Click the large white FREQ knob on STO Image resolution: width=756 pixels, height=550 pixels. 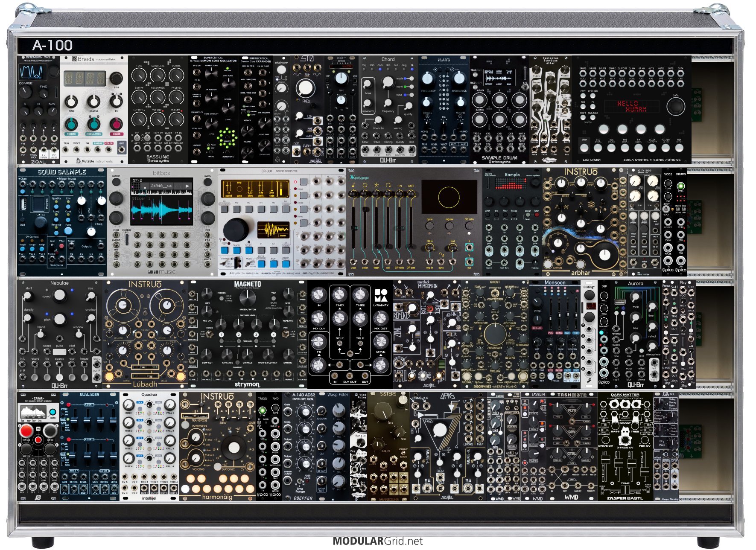[306, 87]
